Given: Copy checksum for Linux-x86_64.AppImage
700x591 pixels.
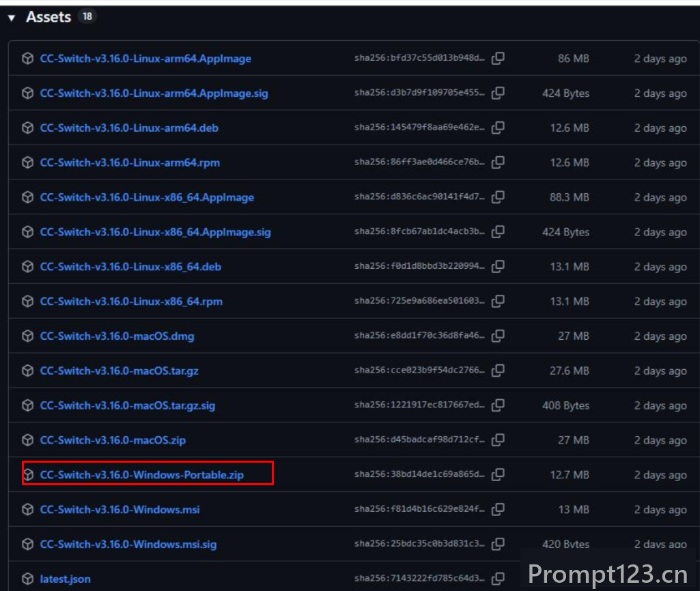Looking at the screenshot, I should point(498,197).
